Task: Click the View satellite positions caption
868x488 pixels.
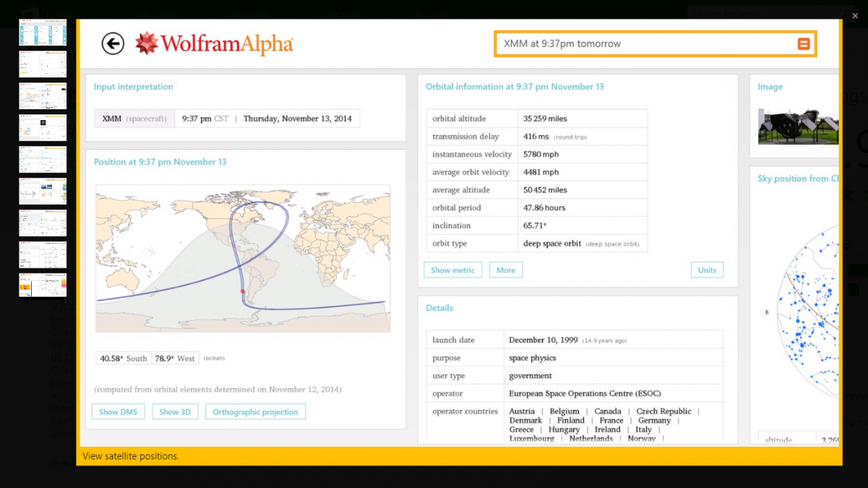Action: (130, 456)
